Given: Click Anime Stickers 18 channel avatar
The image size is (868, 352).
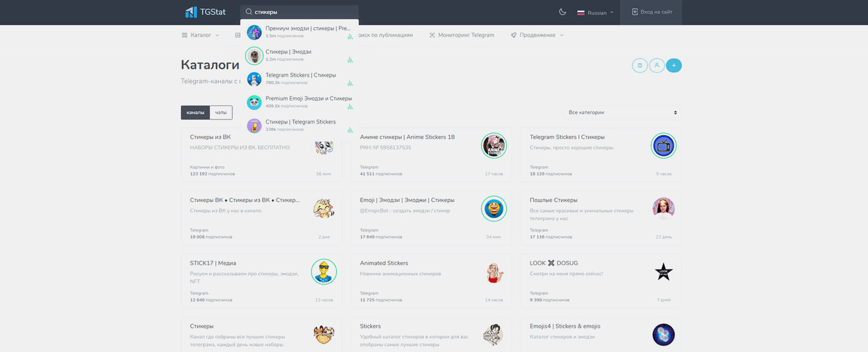Looking at the screenshot, I should [494, 146].
